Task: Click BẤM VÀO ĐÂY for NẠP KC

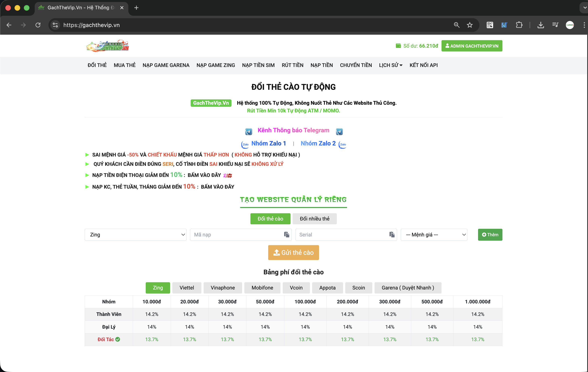Action: [217, 187]
